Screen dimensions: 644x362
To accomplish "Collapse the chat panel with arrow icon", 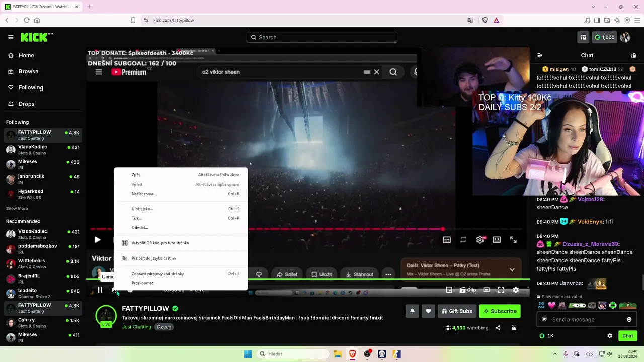I will pos(540,55).
